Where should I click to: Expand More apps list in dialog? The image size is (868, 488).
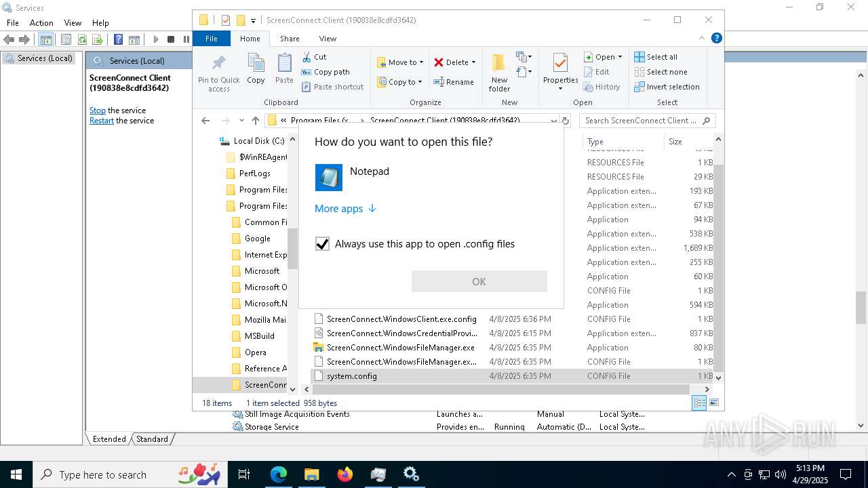click(x=345, y=209)
